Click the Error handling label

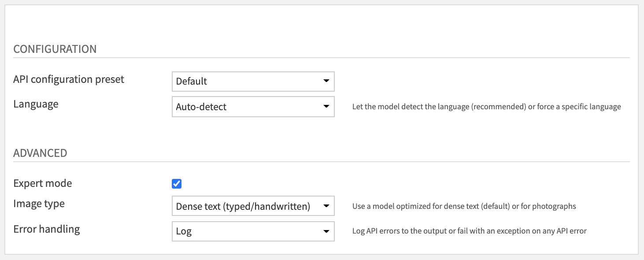tap(47, 229)
